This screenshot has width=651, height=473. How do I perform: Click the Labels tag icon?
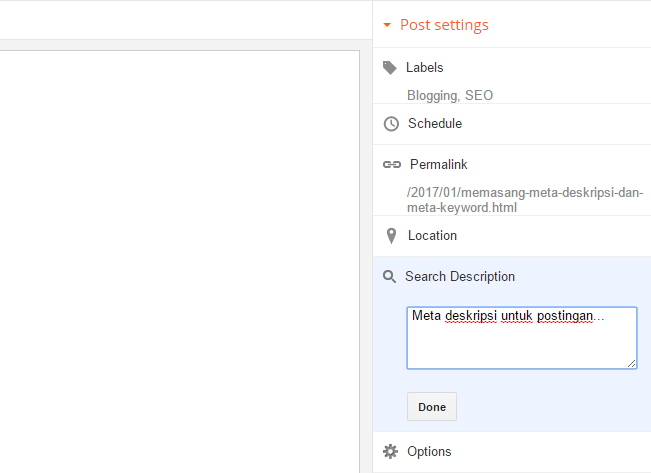pyautogui.click(x=390, y=68)
